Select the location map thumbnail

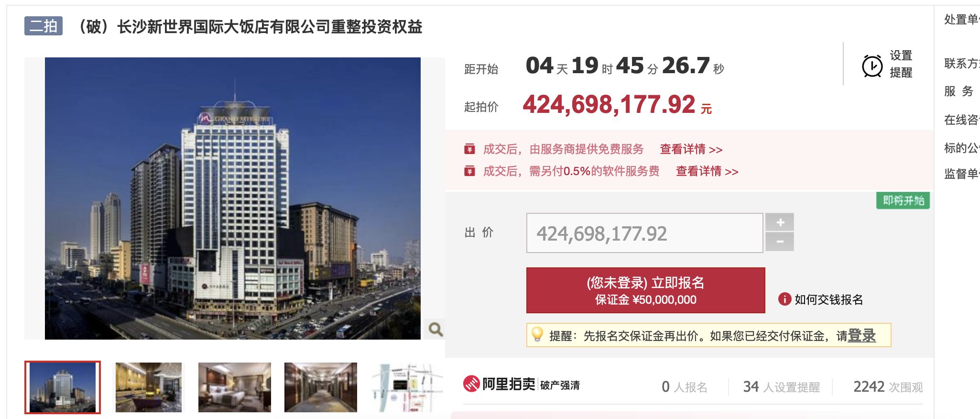(407, 387)
